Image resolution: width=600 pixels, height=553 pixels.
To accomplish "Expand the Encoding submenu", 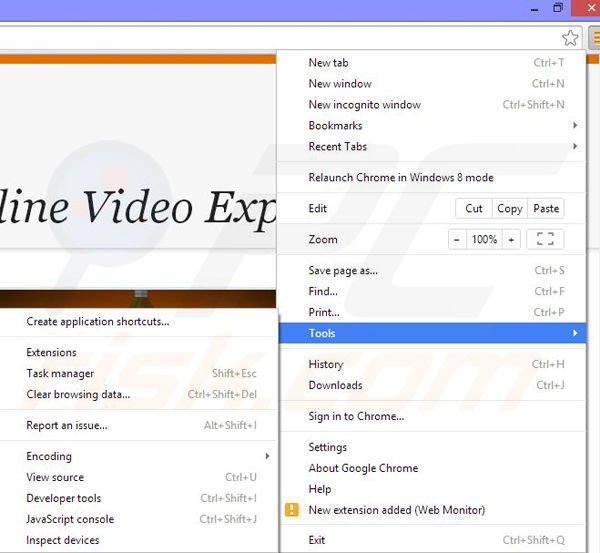I will (138, 456).
